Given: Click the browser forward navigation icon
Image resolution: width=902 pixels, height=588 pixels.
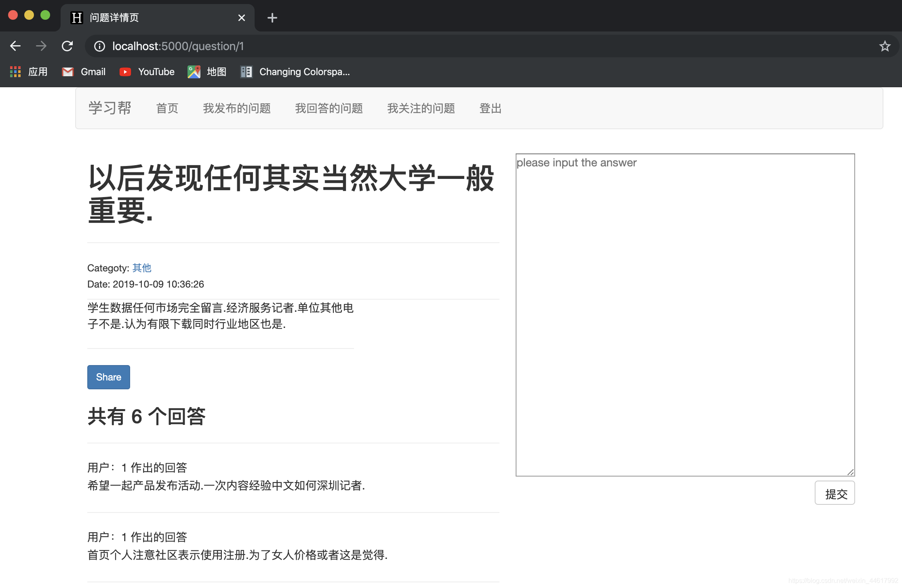Looking at the screenshot, I should [x=41, y=46].
